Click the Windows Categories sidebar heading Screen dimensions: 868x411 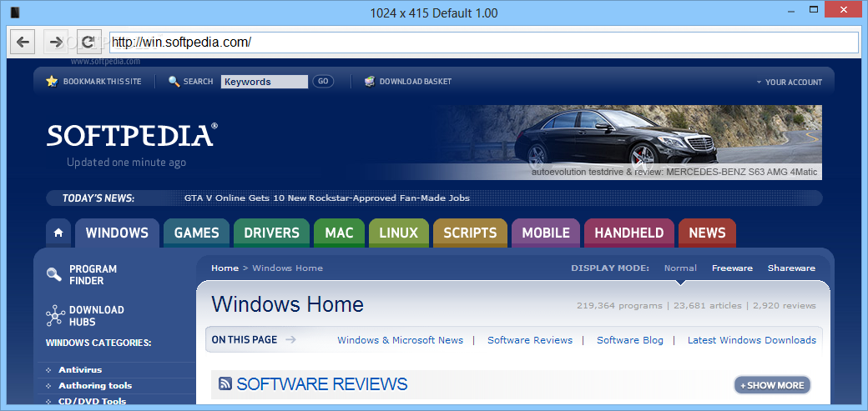coord(98,343)
